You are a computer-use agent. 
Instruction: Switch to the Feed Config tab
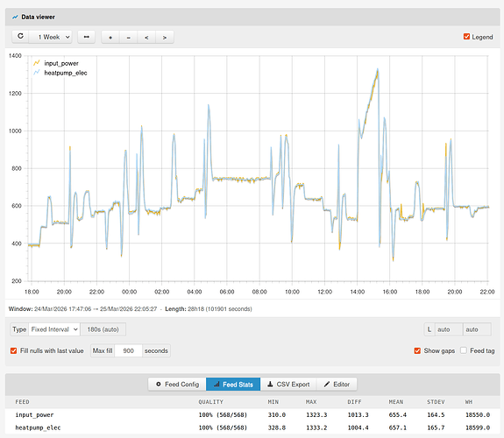click(x=177, y=385)
